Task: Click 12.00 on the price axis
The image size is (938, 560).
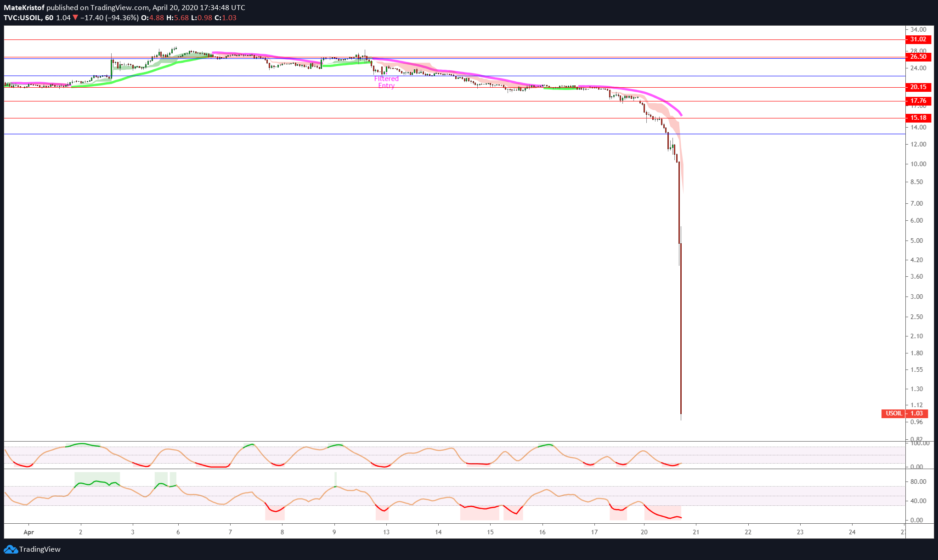Action: pyautogui.click(x=918, y=144)
